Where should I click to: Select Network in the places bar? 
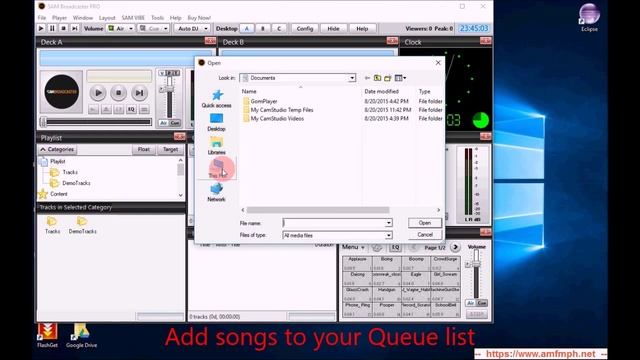[216, 192]
